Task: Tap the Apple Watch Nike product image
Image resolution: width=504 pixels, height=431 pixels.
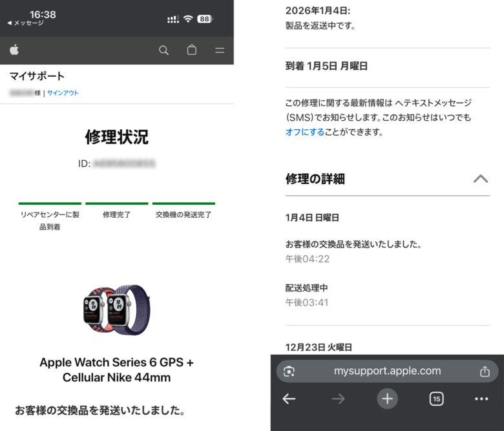Action: coord(117,309)
